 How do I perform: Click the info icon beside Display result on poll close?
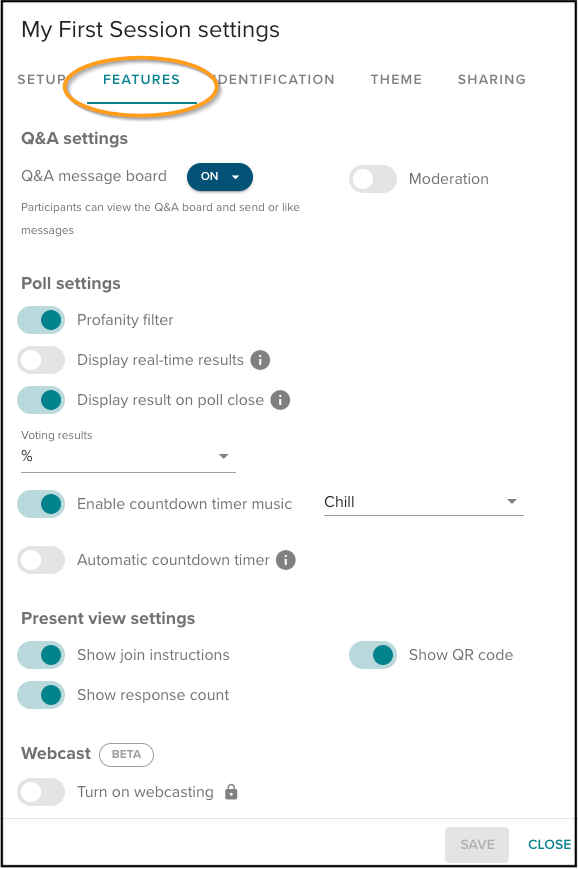(x=280, y=400)
